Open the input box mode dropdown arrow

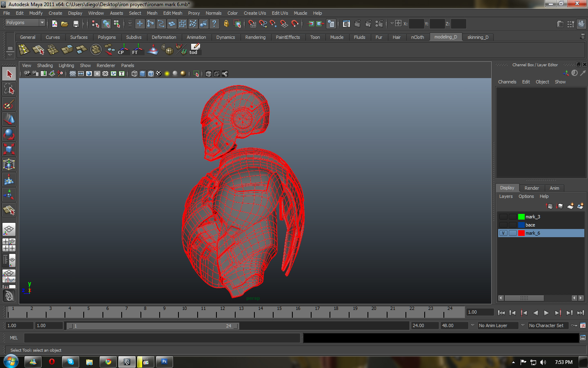point(392,24)
